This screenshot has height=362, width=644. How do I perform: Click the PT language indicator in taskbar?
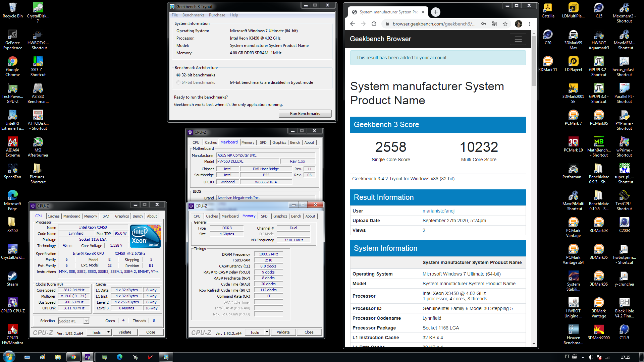[567, 356]
